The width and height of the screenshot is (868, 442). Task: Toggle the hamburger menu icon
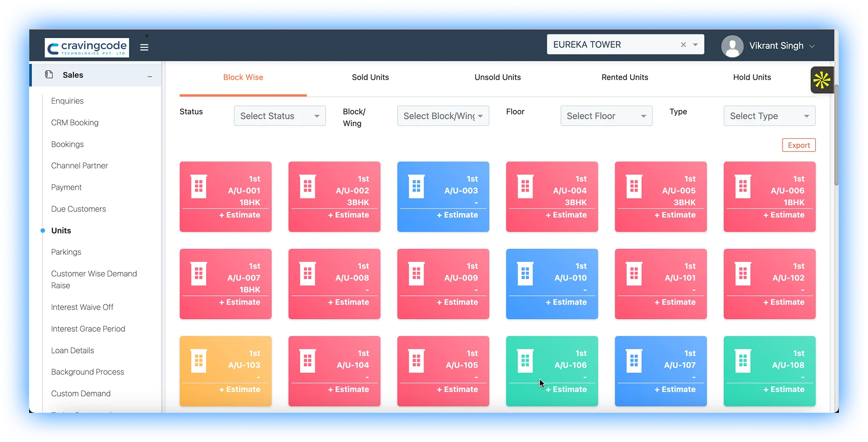tap(144, 47)
